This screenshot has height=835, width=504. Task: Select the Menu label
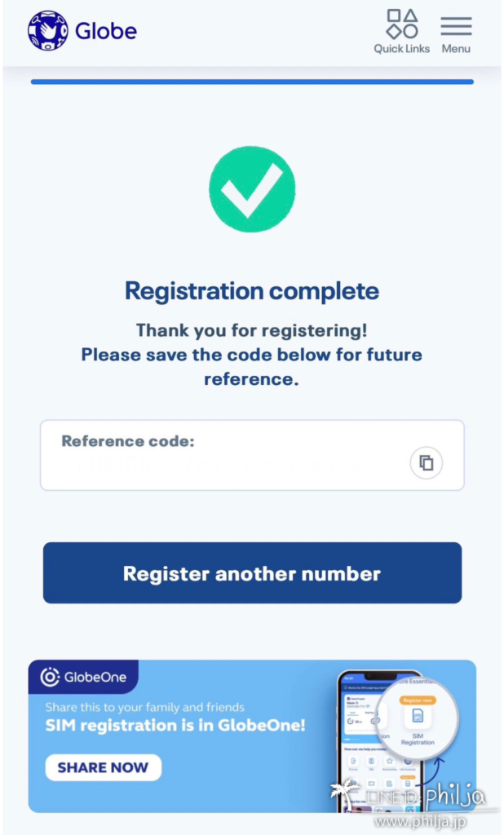point(456,48)
